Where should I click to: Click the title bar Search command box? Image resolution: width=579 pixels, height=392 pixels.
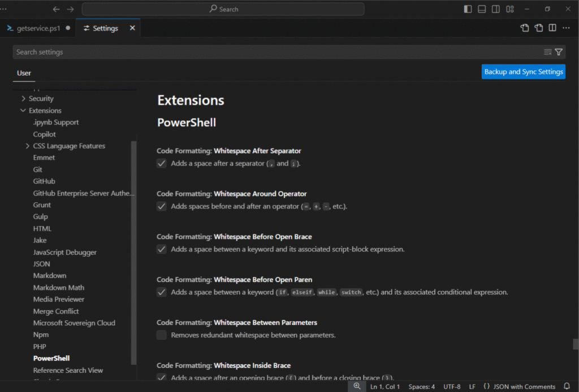click(223, 9)
